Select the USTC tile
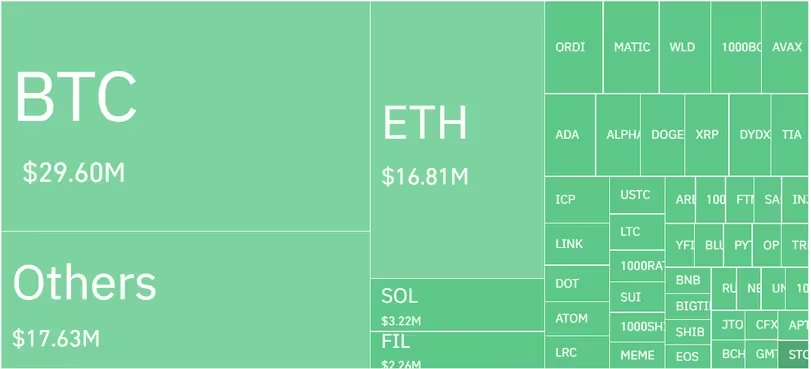The width and height of the screenshot is (811, 369). 637,195
